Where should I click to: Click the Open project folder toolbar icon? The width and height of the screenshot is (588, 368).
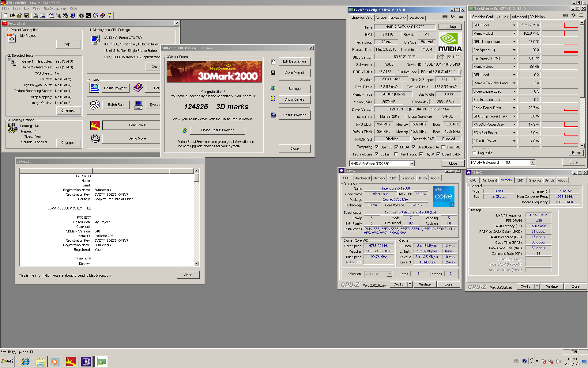(13, 15)
